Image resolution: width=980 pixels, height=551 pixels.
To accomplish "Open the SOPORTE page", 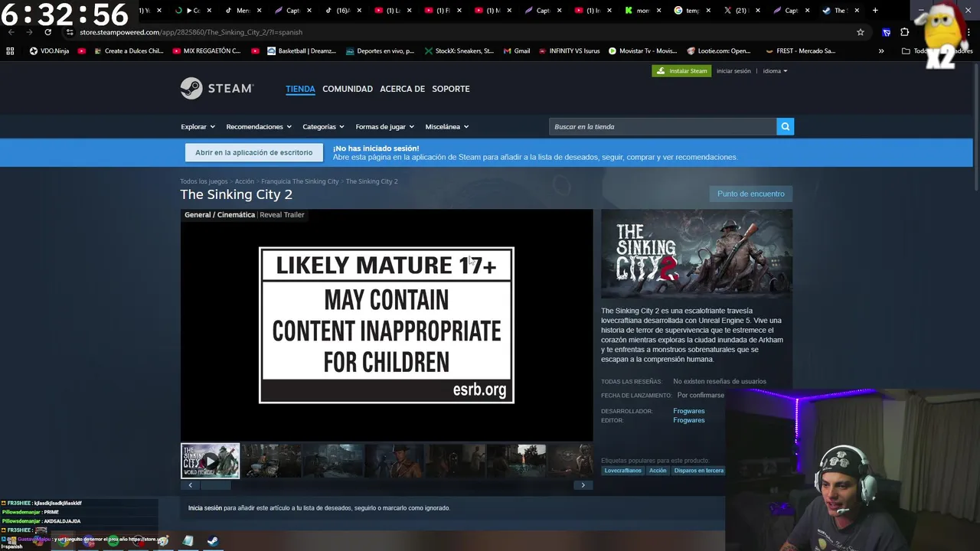I will click(451, 89).
